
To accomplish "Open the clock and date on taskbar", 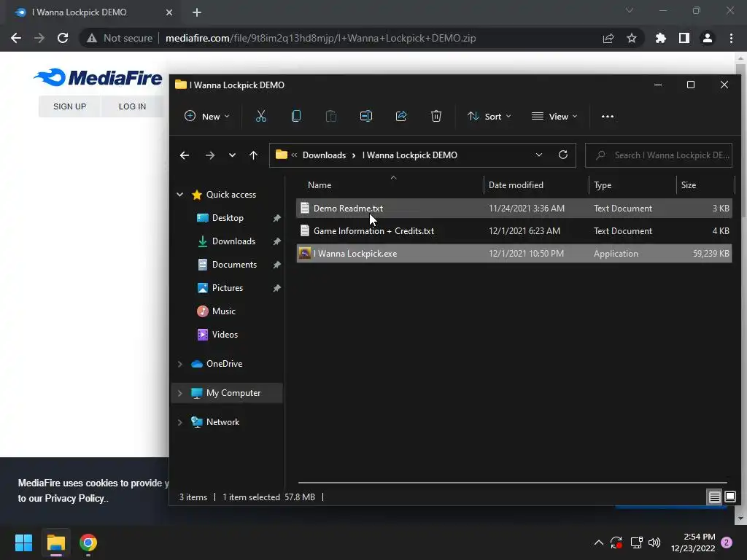I will (693, 542).
